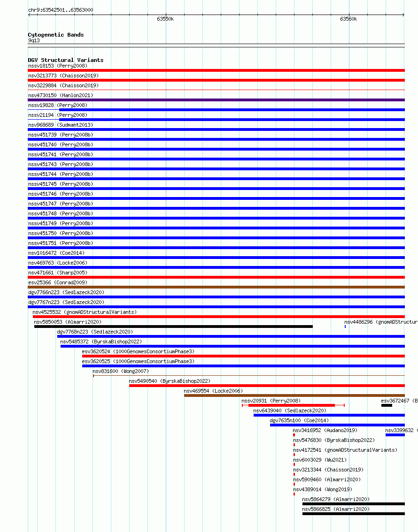This screenshot has height=532, width=418.
Task: Click the nssv451741 (Perry2008b) label
Action: [61, 154]
